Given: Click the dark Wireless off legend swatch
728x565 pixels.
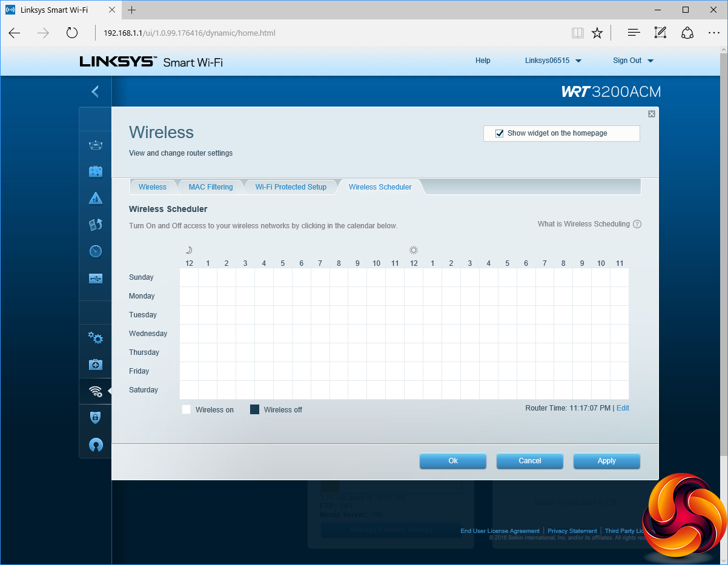Looking at the screenshot, I should (x=255, y=410).
